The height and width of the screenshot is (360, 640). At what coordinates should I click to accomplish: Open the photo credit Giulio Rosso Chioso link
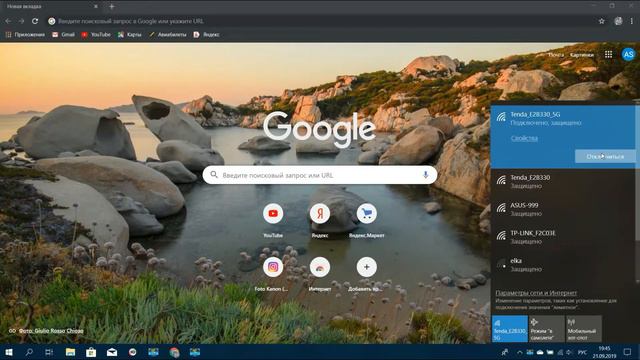(x=51, y=331)
